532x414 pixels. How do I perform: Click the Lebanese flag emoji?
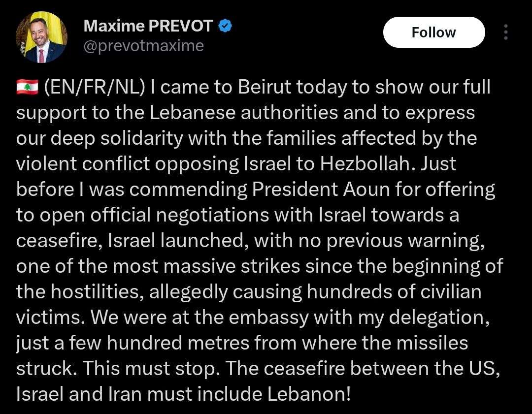coord(27,88)
